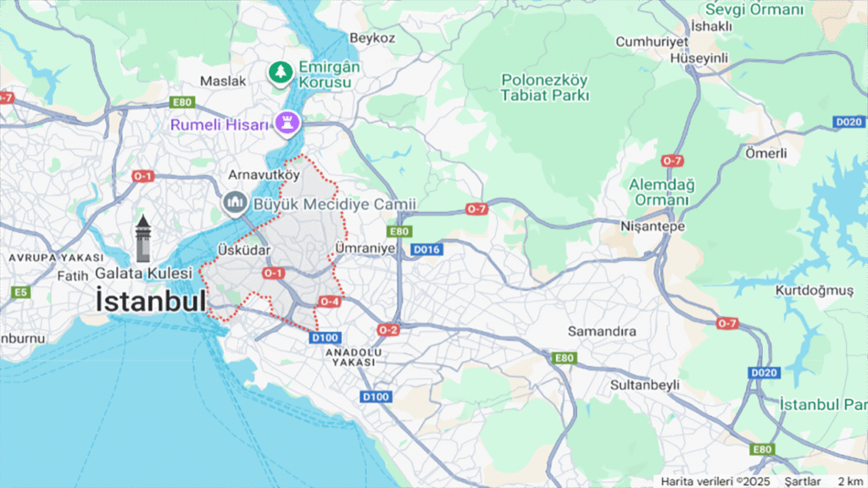868x488 pixels.
Task: Click the D100 shield near Anadolu Yakası
Action: (x=325, y=337)
